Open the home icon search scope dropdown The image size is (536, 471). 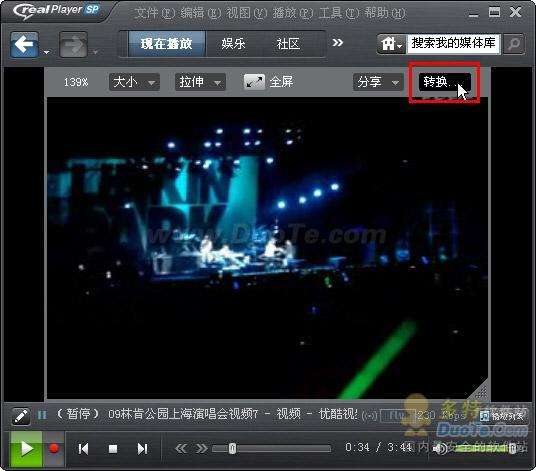pos(392,44)
